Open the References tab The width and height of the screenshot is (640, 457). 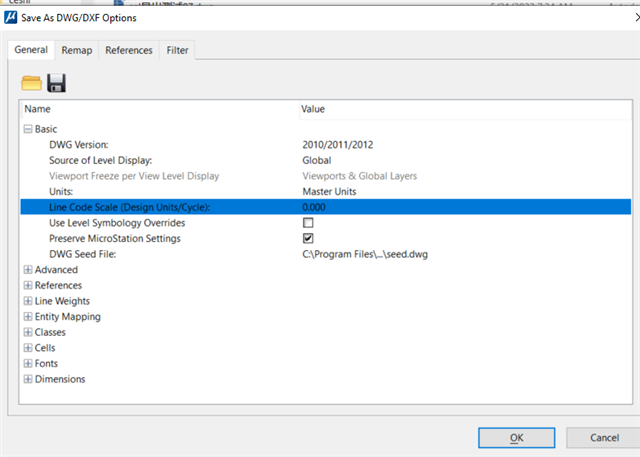(x=129, y=50)
